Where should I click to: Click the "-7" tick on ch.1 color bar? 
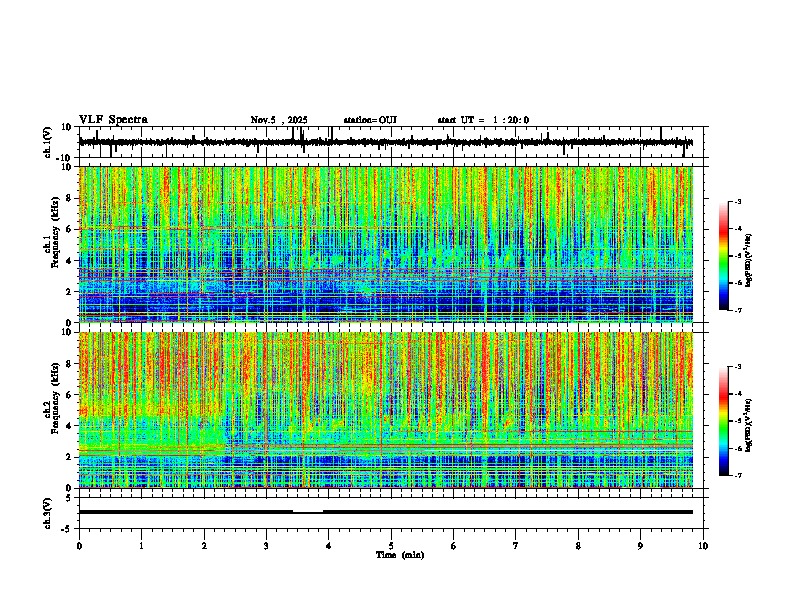[x=737, y=310]
